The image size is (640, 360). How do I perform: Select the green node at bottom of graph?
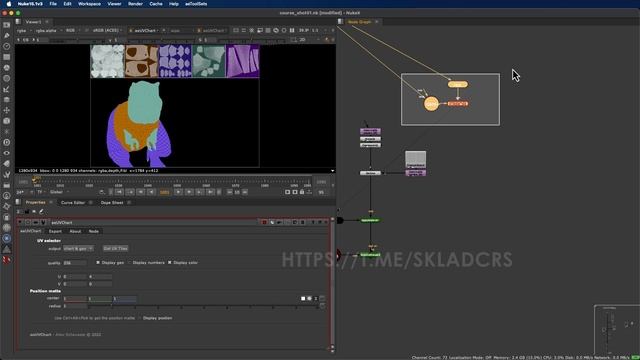pyautogui.click(x=370, y=254)
